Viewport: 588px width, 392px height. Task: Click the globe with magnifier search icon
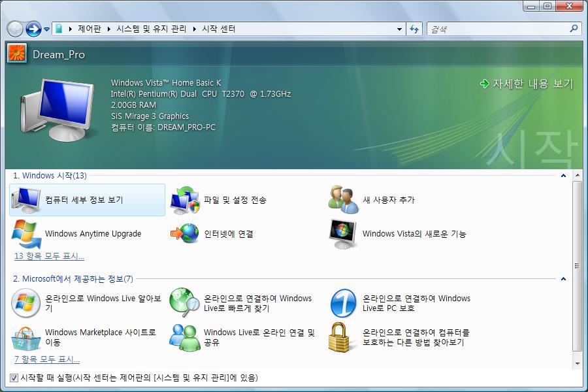(x=185, y=302)
